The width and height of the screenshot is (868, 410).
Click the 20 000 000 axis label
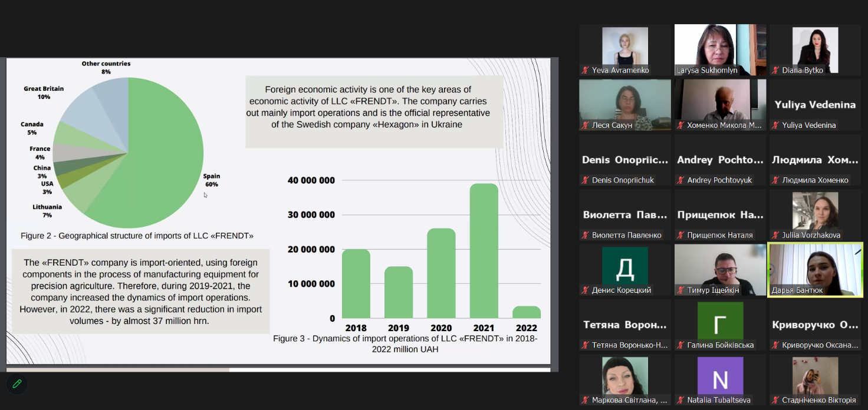pos(311,249)
